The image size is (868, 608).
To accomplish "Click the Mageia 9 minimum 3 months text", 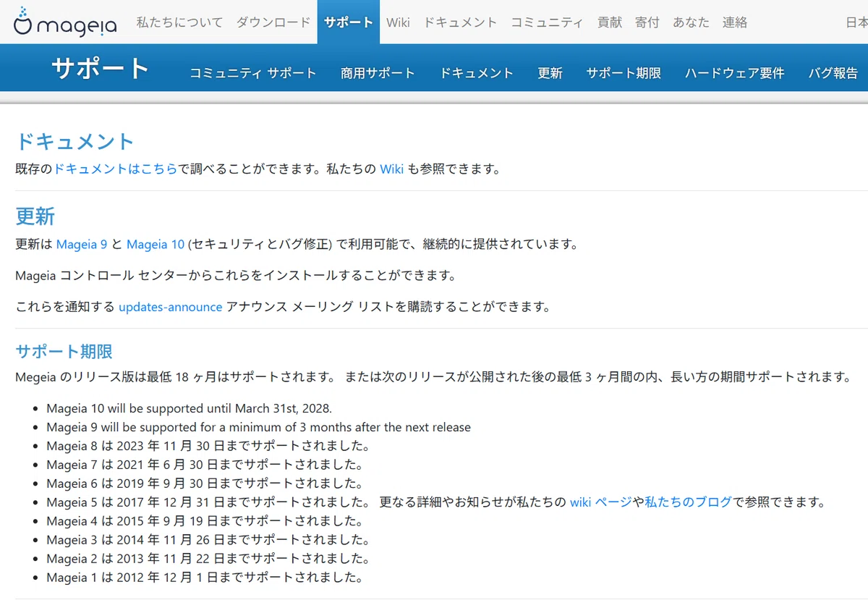I will [258, 427].
